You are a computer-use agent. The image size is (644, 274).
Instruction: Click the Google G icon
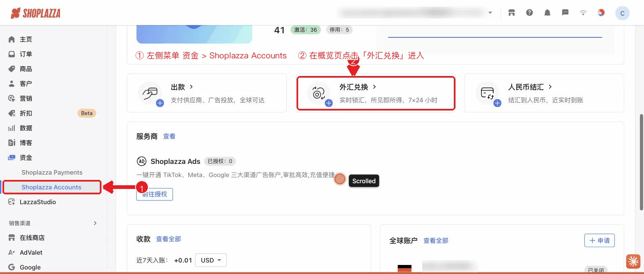tap(11, 267)
